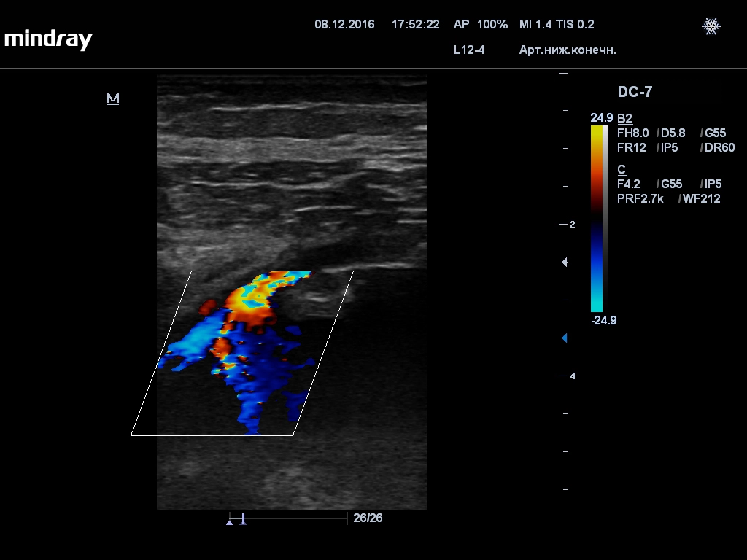Click the color Doppler velocity scale bar

[x=597, y=219]
